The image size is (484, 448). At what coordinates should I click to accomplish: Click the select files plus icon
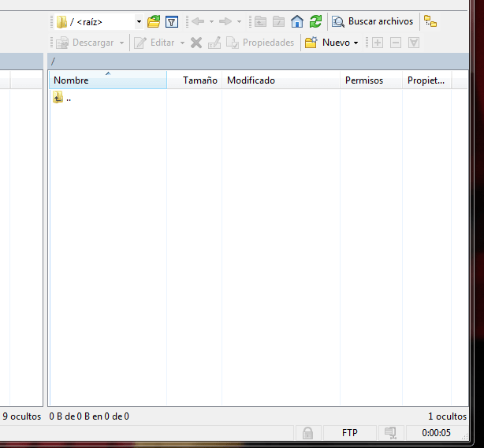[x=378, y=43]
